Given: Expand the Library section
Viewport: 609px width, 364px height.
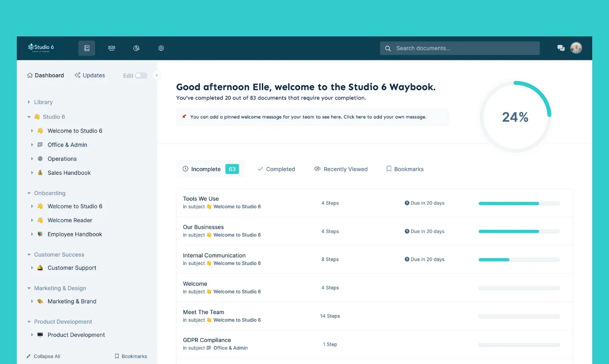Looking at the screenshot, I should [x=29, y=102].
